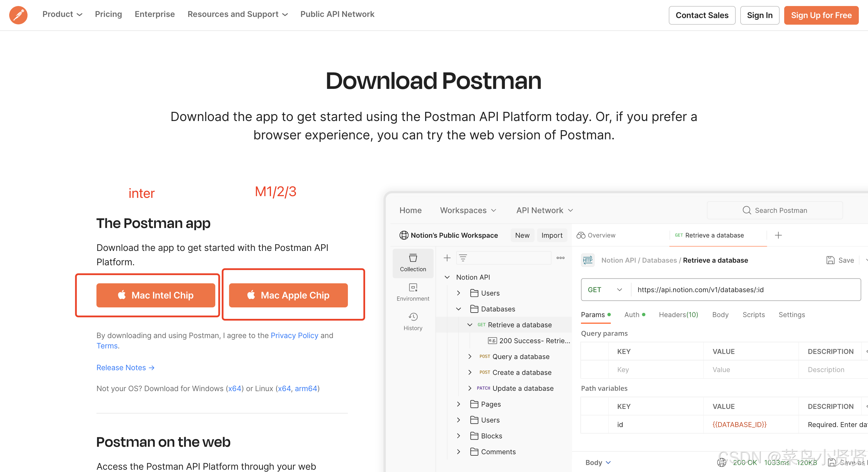Open the API Network dropdown
Image resolution: width=868 pixels, height=472 pixels.
[x=545, y=210]
